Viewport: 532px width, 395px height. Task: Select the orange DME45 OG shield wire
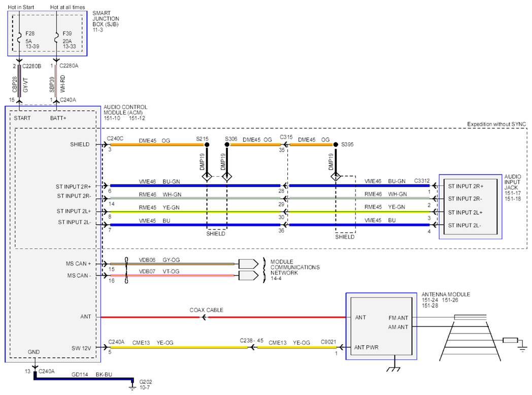point(157,145)
